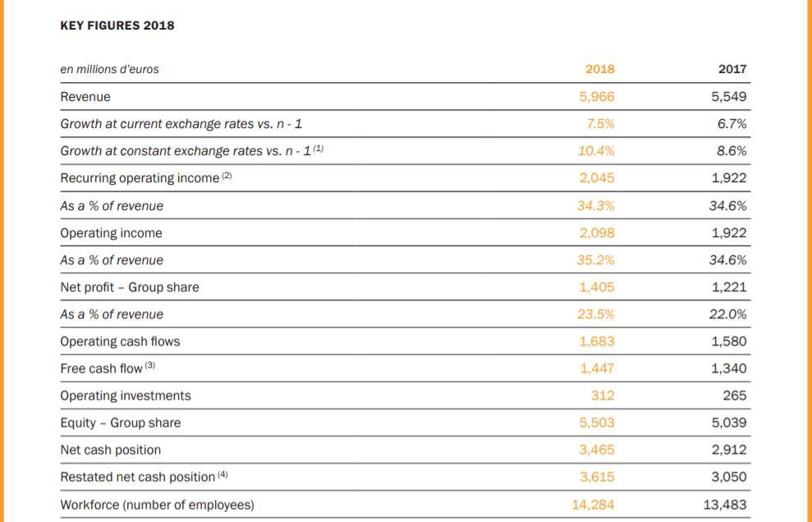The image size is (812, 522).
Task: Select the 2017 column header
Action: [732, 69]
